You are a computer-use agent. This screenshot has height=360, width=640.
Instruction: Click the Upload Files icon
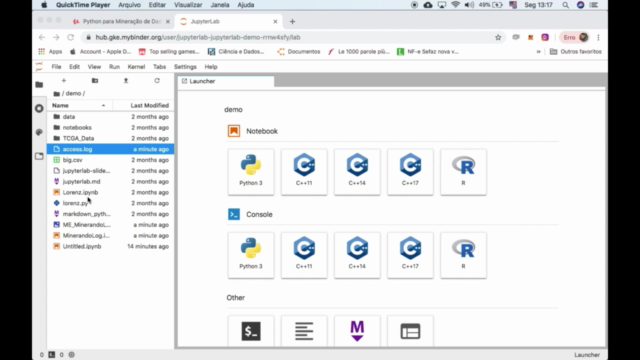126,81
